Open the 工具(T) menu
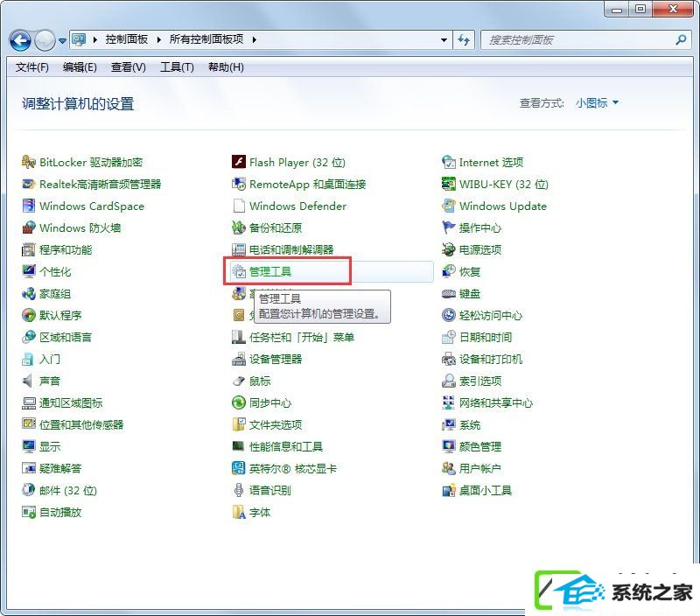The image size is (700, 616). (177, 67)
